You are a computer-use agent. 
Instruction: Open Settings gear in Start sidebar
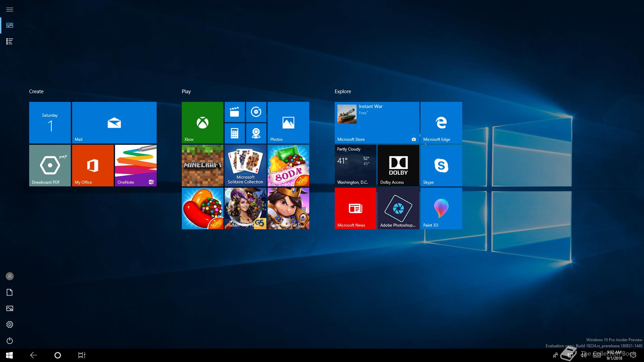pos(10,324)
